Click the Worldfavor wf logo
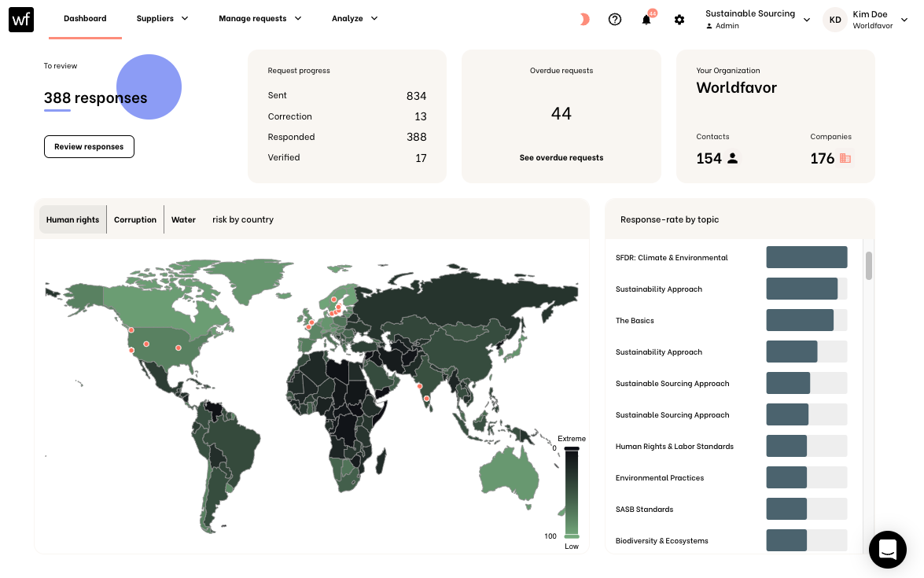Viewport: 924px width, 578px height. click(20, 19)
